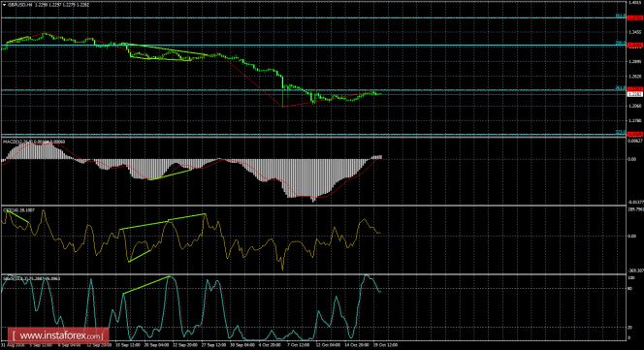Select the green divergence trendline on the MACD histogram
644x350 pixels.
pos(171,175)
